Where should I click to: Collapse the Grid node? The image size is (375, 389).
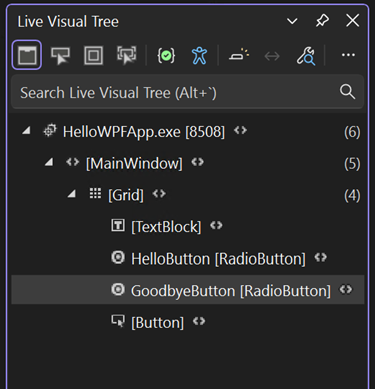[71, 194]
